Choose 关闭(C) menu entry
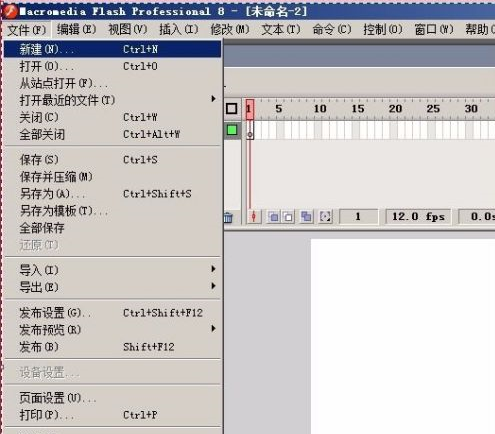The height and width of the screenshot is (434, 495). click(x=113, y=117)
